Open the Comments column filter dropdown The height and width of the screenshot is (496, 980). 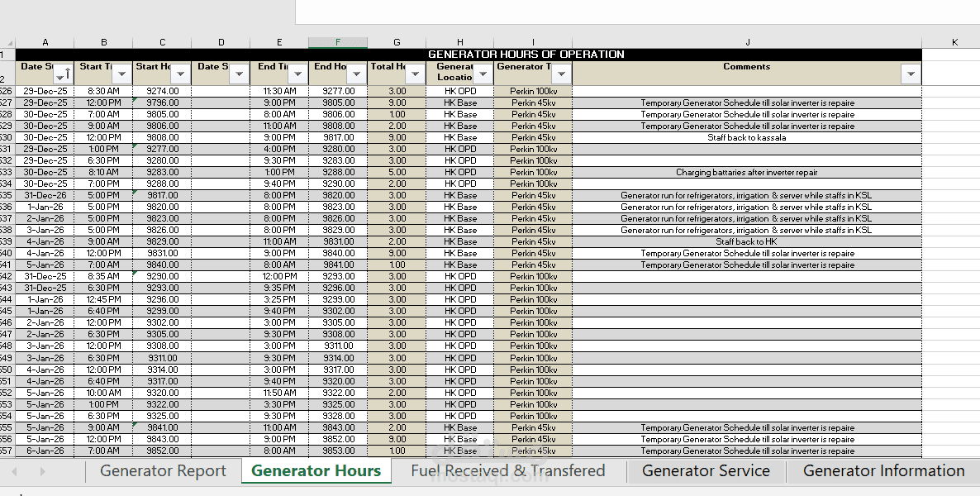pos(909,73)
